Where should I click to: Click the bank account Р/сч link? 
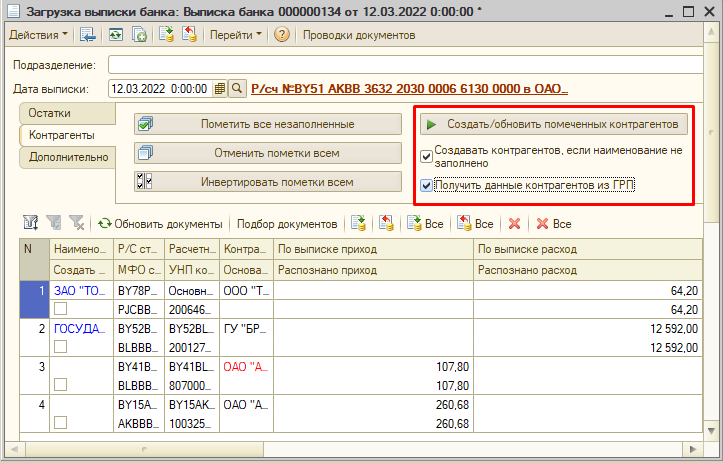coord(409,89)
